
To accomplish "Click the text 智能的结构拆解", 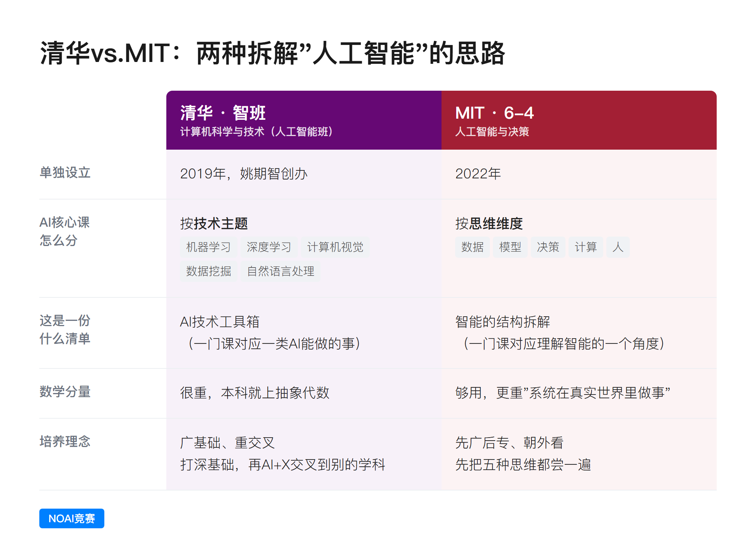I will pos(503,322).
